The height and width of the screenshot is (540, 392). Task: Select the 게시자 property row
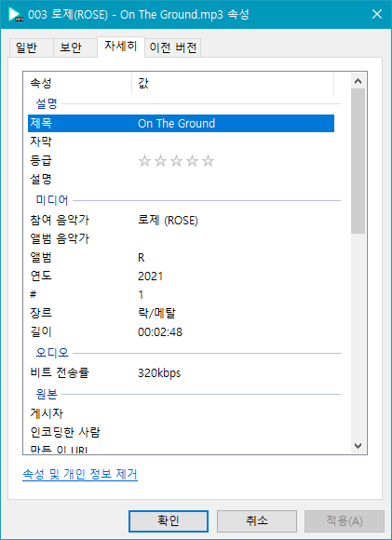pos(181,413)
